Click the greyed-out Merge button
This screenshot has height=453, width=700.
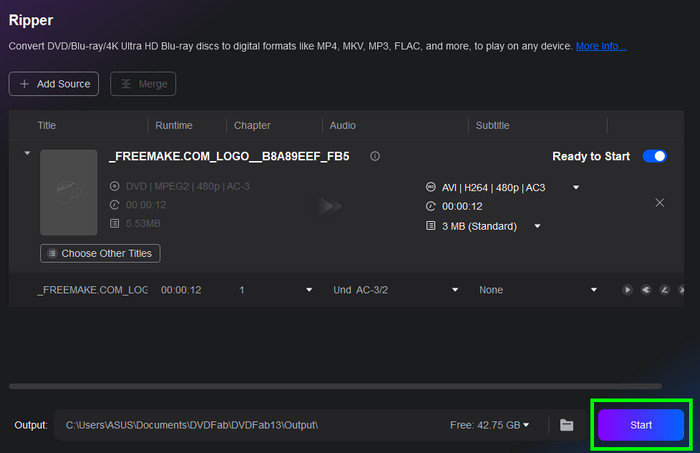tap(143, 84)
